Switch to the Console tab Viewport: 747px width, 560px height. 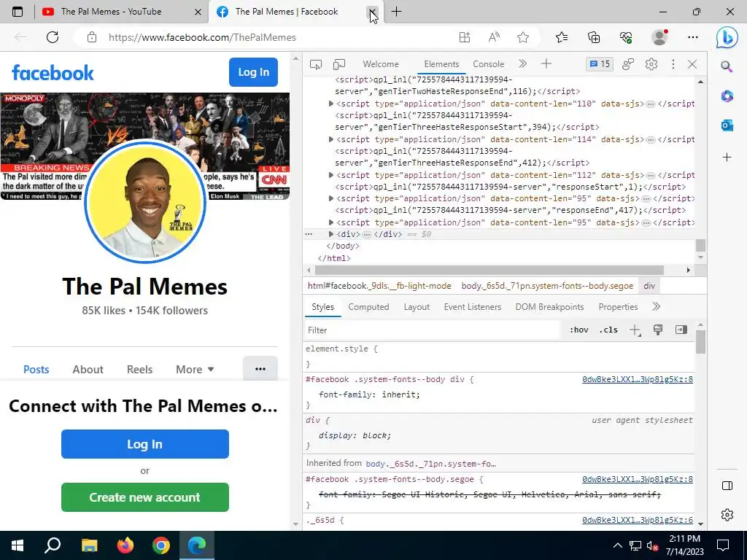488,64
